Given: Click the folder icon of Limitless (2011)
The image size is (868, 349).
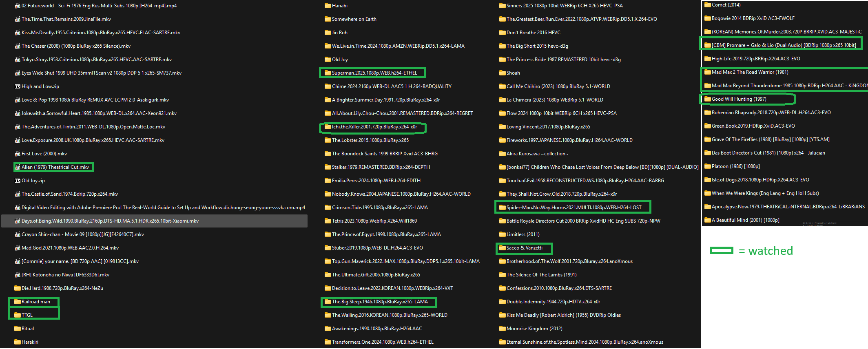Looking at the screenshot, I should point(503,234).
